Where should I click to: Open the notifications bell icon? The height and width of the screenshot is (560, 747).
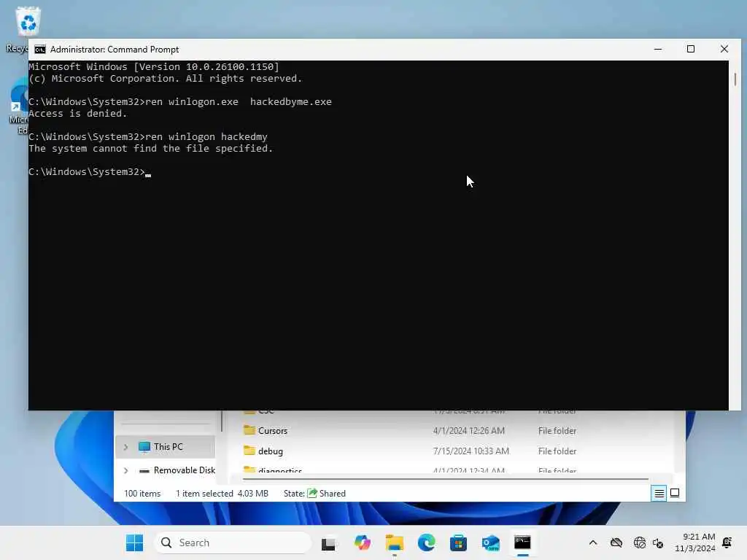tap(727, 542)
